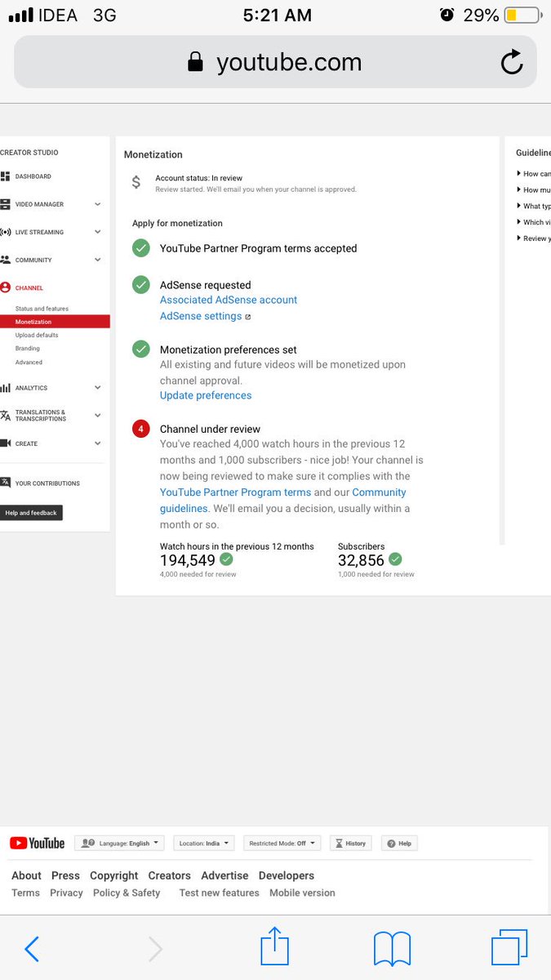Click Test new features footer link
551x980 pixels.
pyautogui.click(x=220, y=893)
